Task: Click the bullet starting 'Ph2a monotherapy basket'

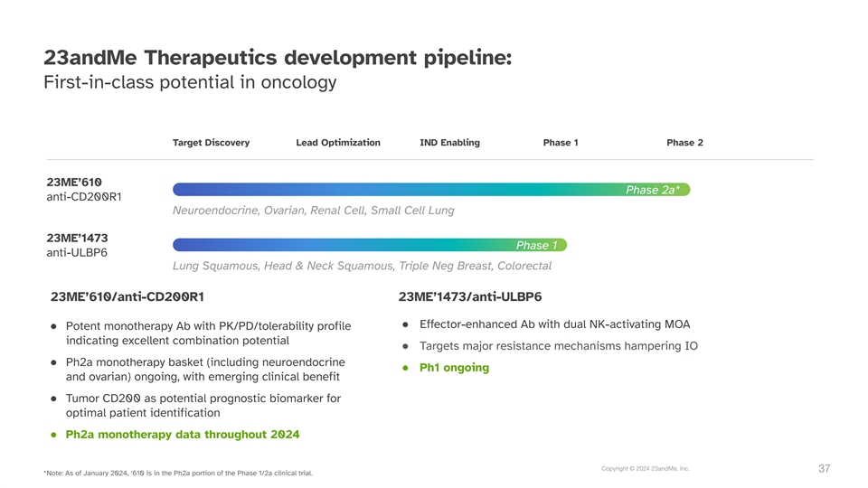Action: pyautogui.click(x=205, y=369)
